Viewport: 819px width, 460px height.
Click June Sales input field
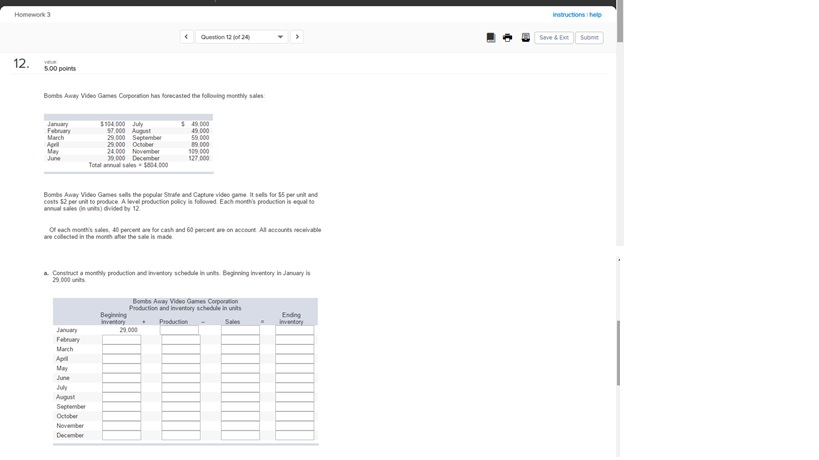240,378
